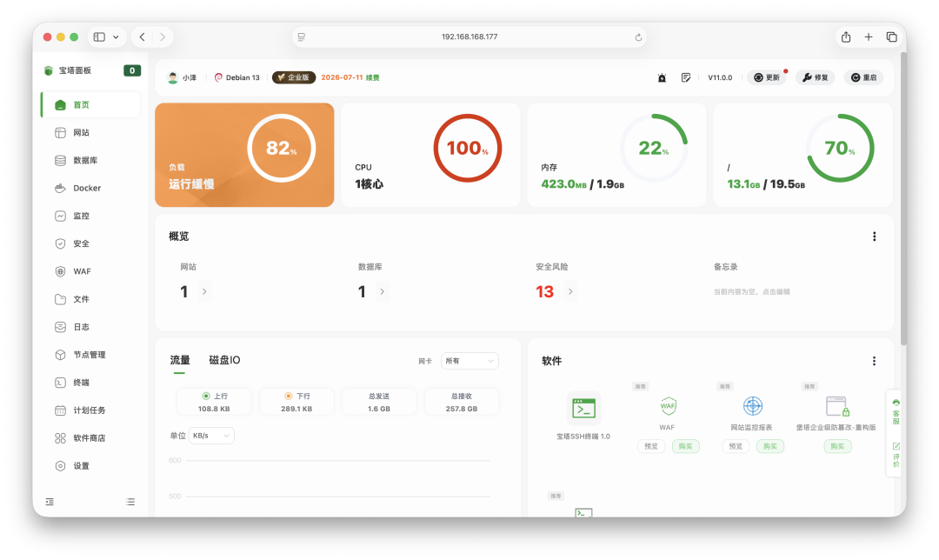Image resolution: width=939 pixels, height=560 pixels.
Task: Click the 网站监控报表 software icon
Action: (753, 404)
